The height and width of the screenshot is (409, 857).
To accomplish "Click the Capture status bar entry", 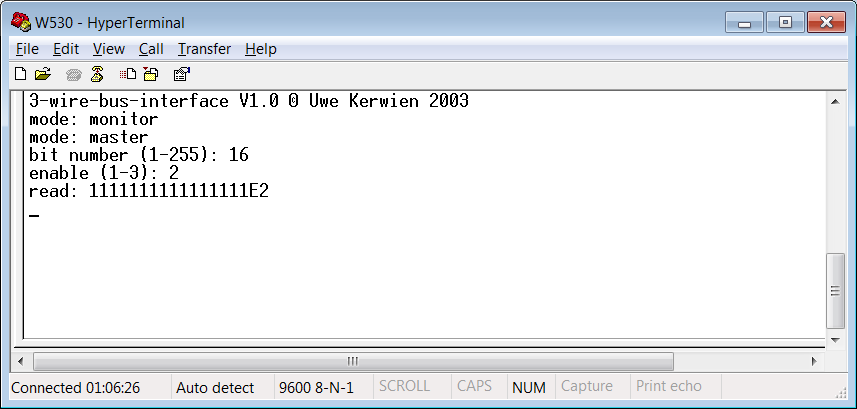I will tap(586, 386).
